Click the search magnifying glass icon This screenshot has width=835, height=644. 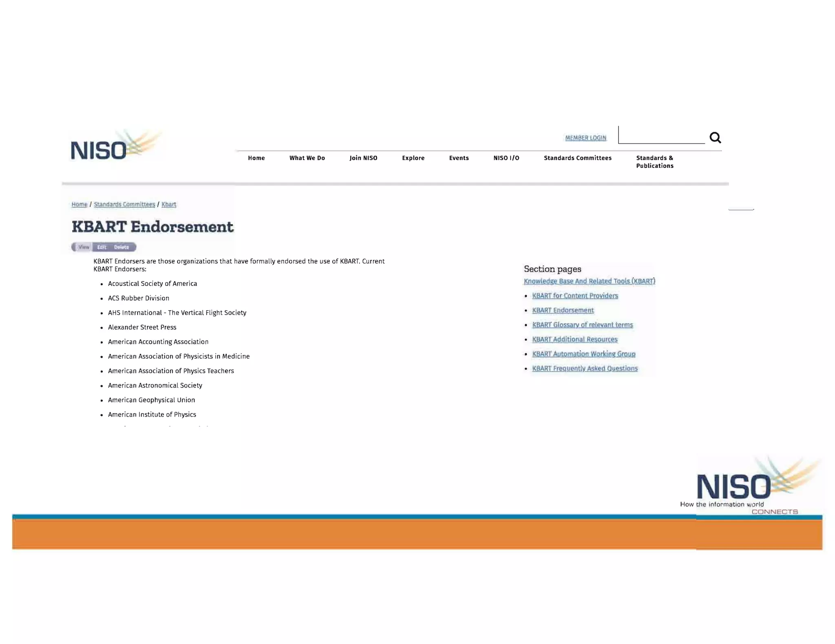715,138
